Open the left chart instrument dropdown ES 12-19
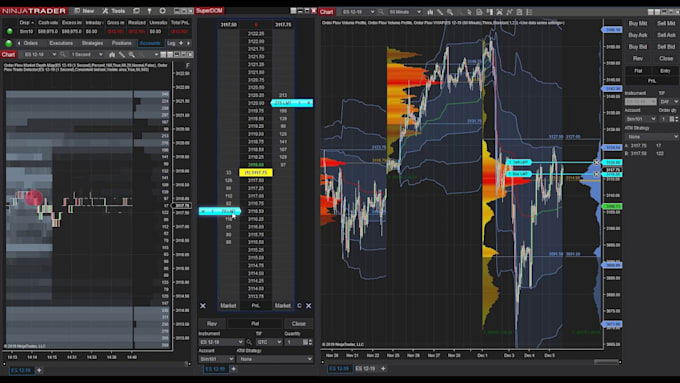Screen dimensions: 680x383 click(x=40, y=55)
